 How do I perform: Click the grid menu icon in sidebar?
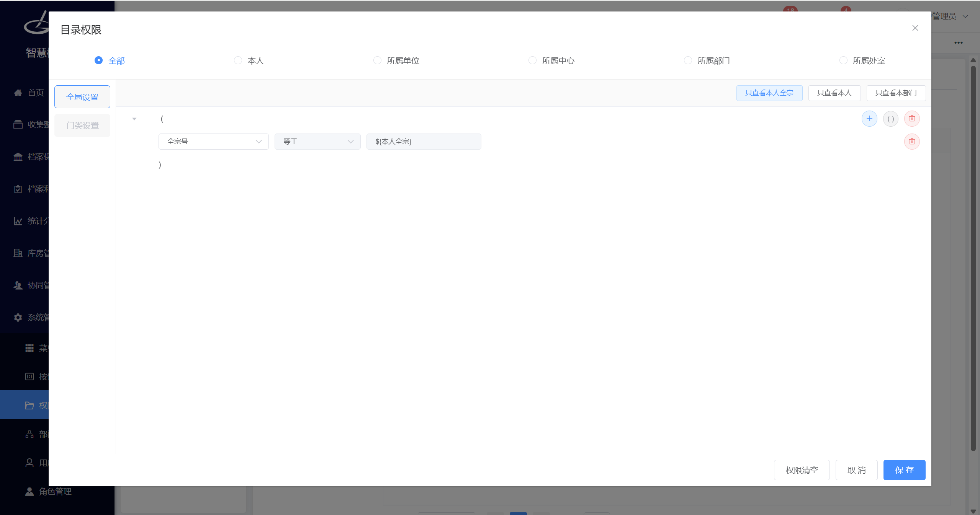pyautogui.click(x=29, y=348)
